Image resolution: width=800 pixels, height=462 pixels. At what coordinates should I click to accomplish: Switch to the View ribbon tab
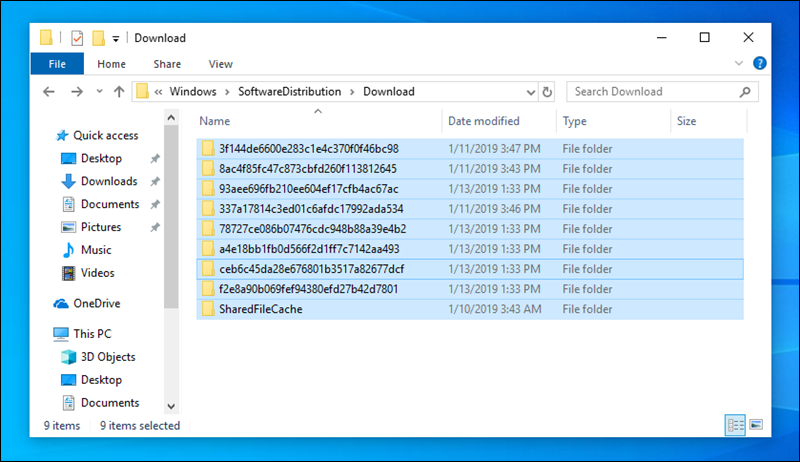[220, 64]
